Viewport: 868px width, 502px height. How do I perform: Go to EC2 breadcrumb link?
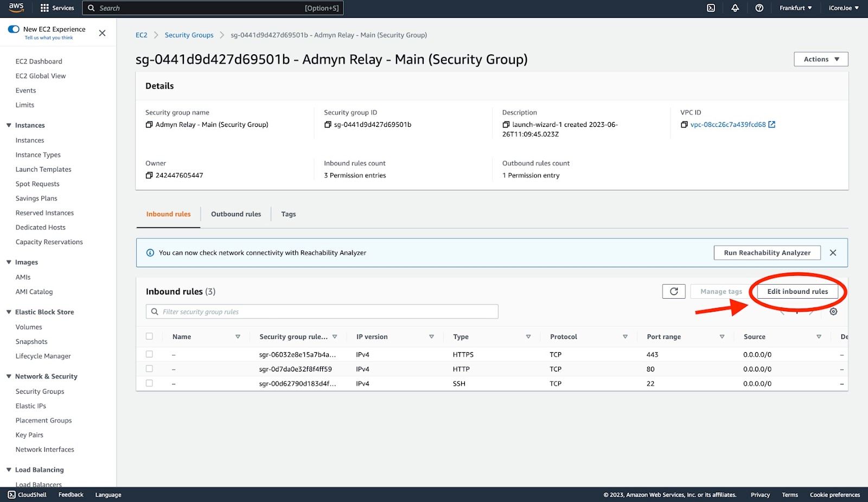(142, 35)
